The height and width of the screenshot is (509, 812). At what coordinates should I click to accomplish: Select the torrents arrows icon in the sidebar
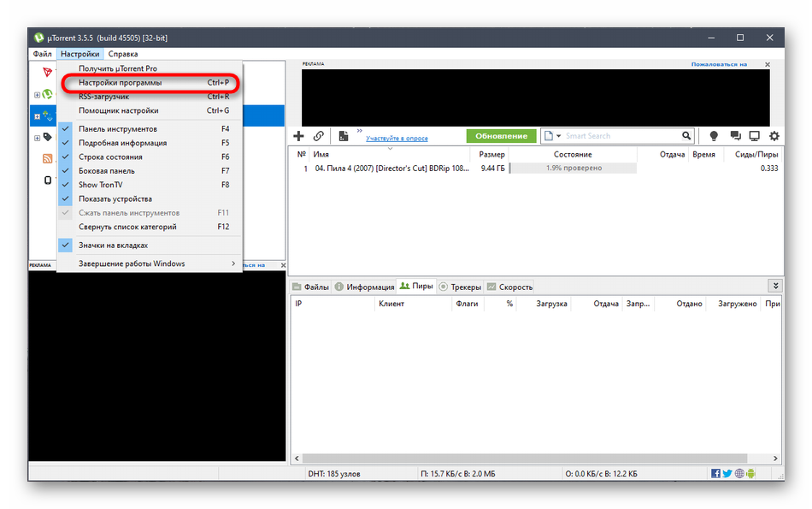(47, 115)
